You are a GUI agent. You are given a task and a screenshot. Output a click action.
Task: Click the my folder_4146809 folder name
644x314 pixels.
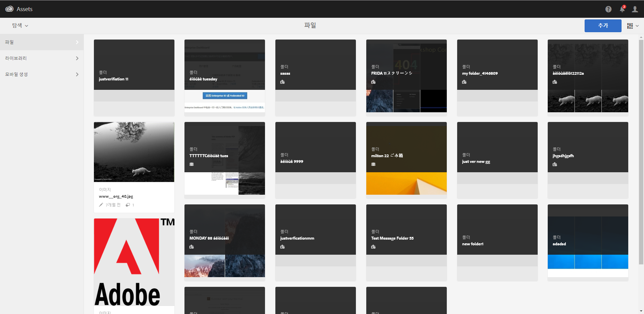[480, 73]
